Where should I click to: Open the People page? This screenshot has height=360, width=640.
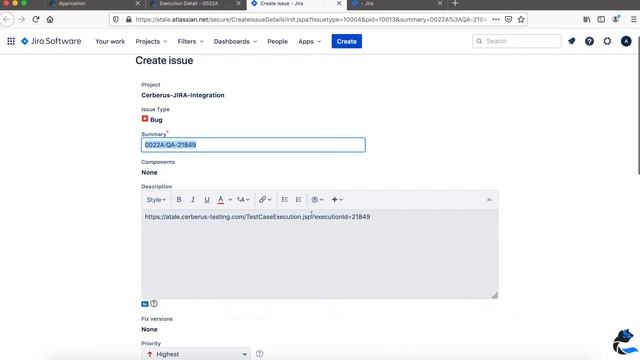pos(278,41)
